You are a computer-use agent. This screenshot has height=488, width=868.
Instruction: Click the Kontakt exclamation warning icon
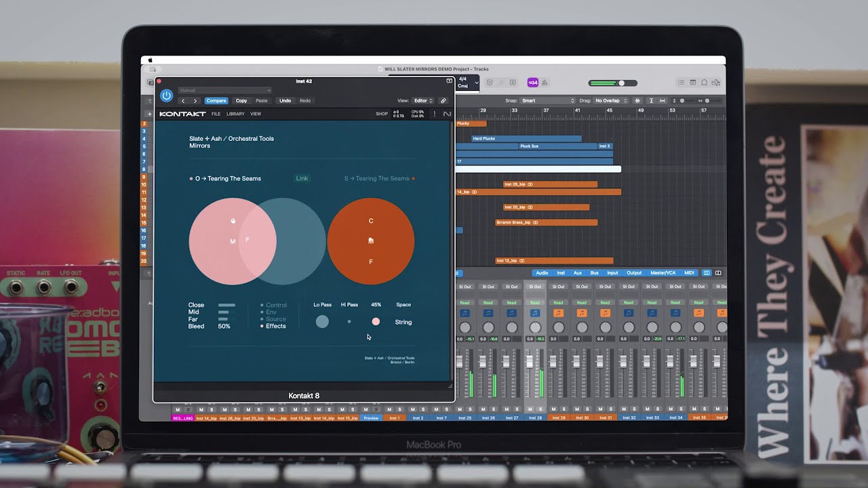435,114
